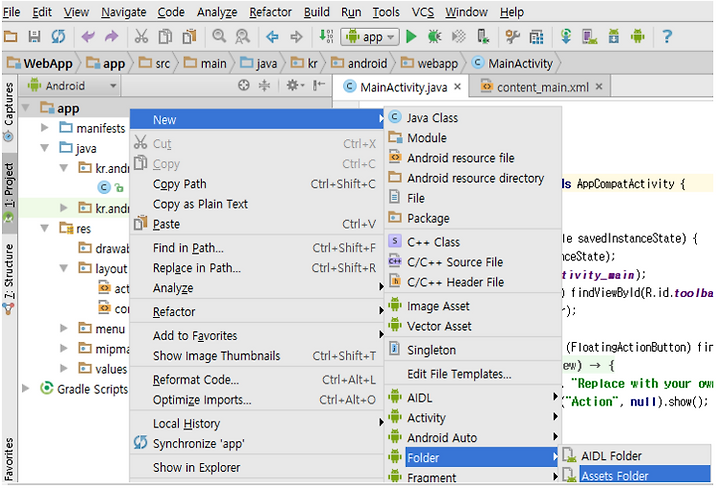The image size is (720, 489).
Task: Expand the values folder
Action: (x=64, y=368)
